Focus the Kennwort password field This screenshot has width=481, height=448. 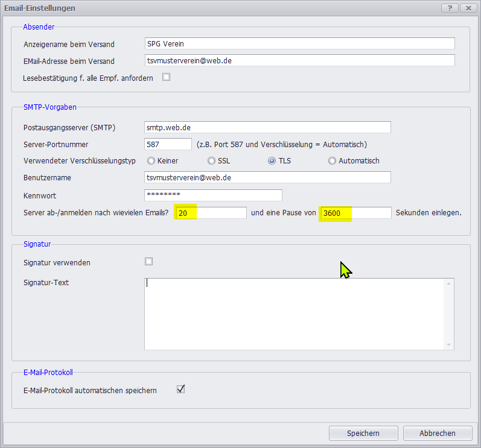click(213, 195)
